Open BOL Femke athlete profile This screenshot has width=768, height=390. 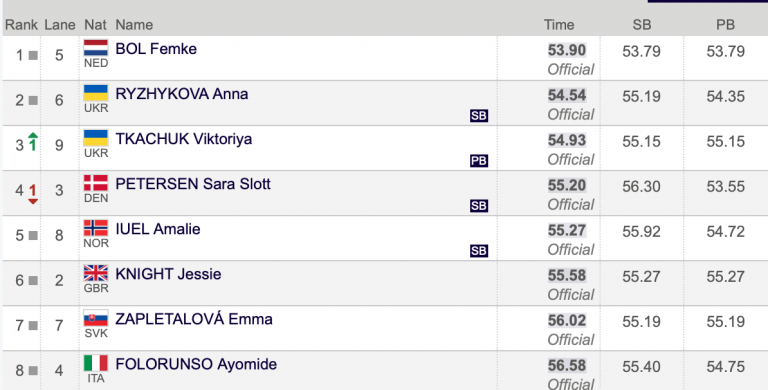click(x=156, y=49)
